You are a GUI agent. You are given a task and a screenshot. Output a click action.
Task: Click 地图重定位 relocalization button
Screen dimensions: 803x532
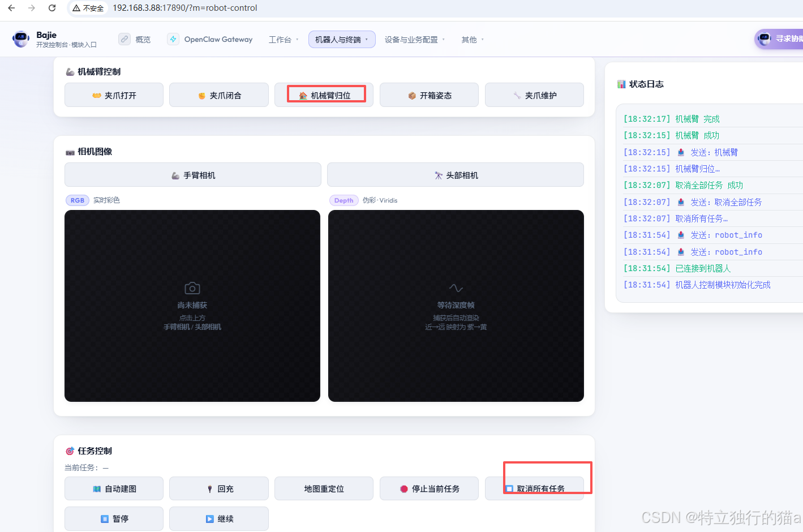[x=324, y=488]
